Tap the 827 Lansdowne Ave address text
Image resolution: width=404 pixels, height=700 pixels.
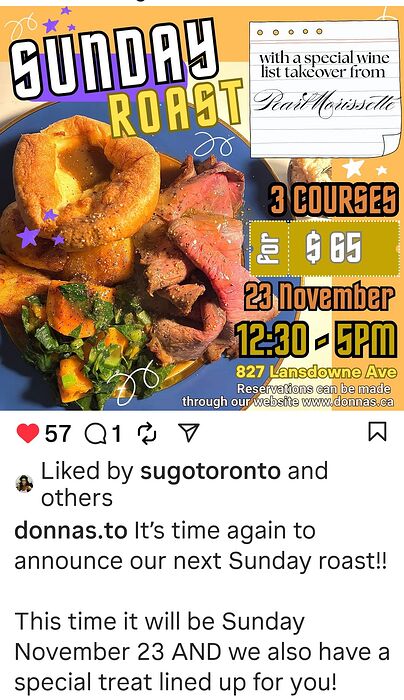(316, 372)
